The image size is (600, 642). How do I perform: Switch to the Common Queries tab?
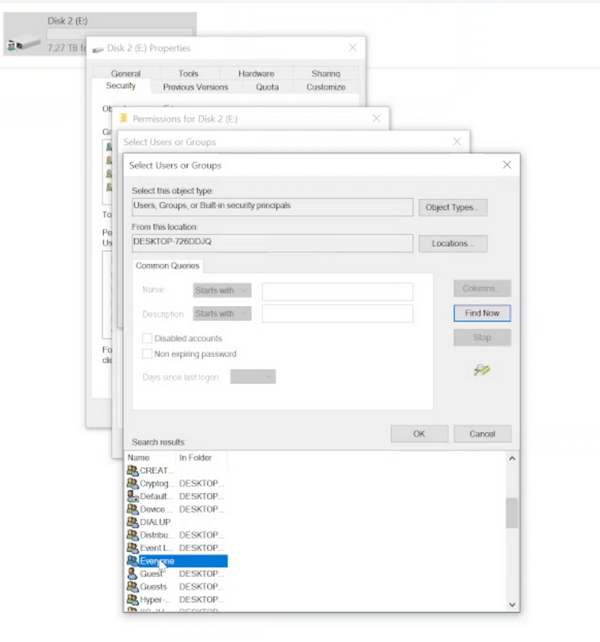click(167, 266)
